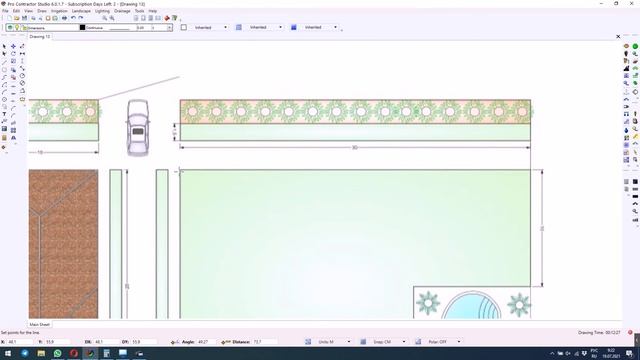Screen dimensions: 640x360
Task: Close the drawing tab with X
Action: pos(618,37)
